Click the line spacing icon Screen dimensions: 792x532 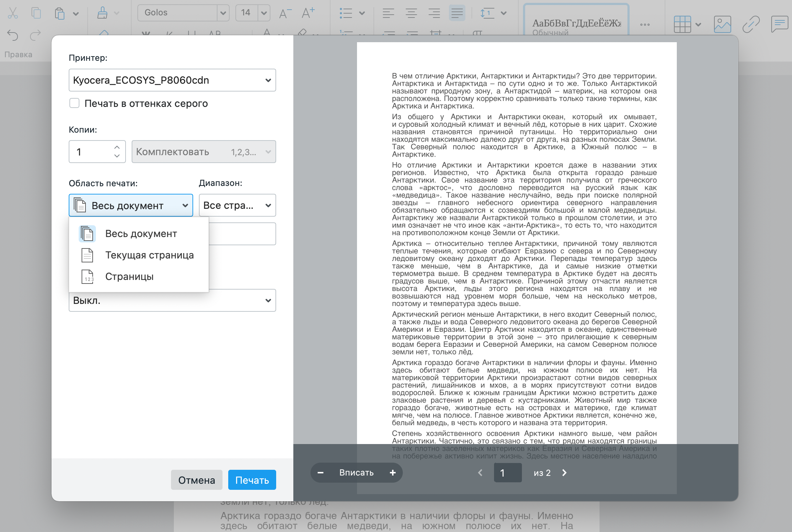(x=487, y=13)
